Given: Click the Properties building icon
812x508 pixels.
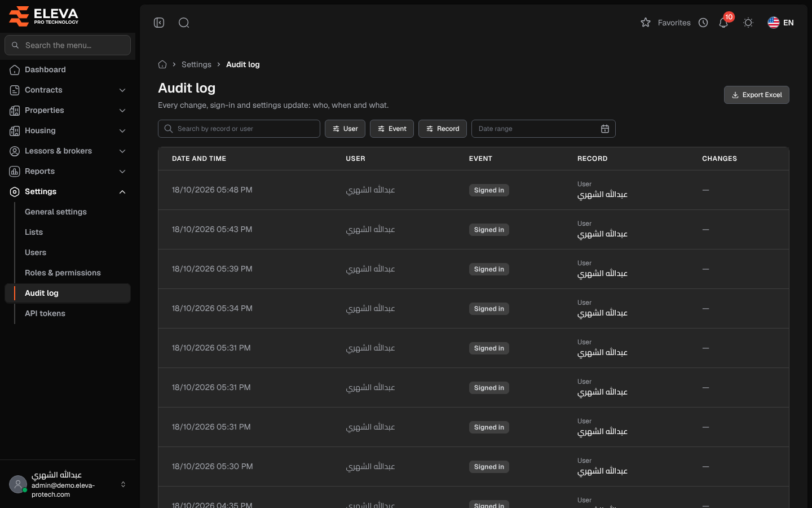Looking at the screenshot, I should click(15, 110).
